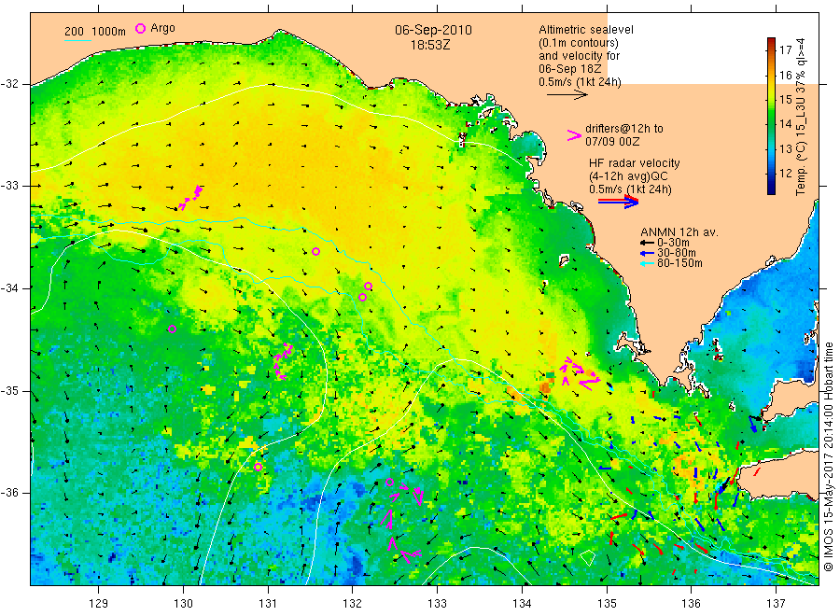The image size is (840, 616).
Task: Click the small white closed contour near 134.8E
Action: (587, 557)
